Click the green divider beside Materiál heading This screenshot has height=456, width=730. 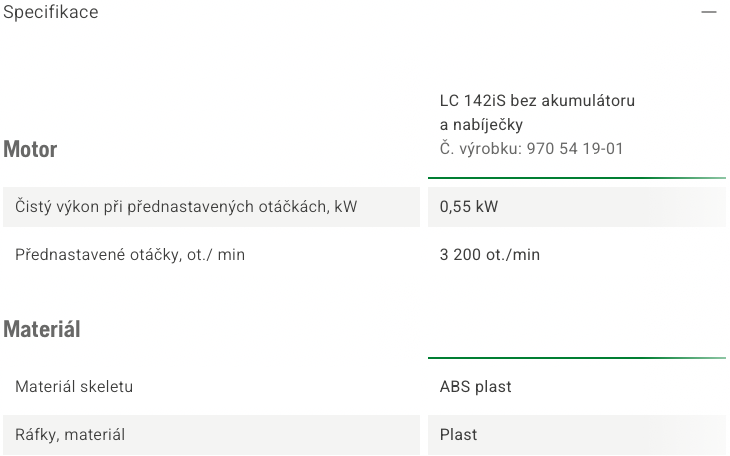tap(577, 358)
